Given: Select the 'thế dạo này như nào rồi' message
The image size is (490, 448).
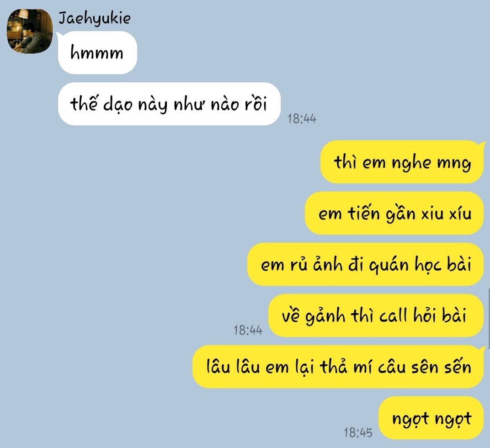Looking at the screenshot, I should 169,104.
